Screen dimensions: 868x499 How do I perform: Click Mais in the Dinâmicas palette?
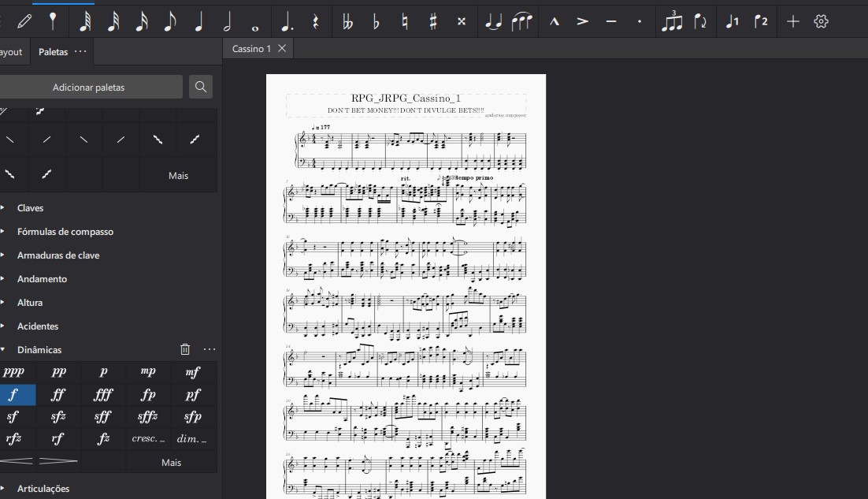pyautogui.click(x=171, y=463)
